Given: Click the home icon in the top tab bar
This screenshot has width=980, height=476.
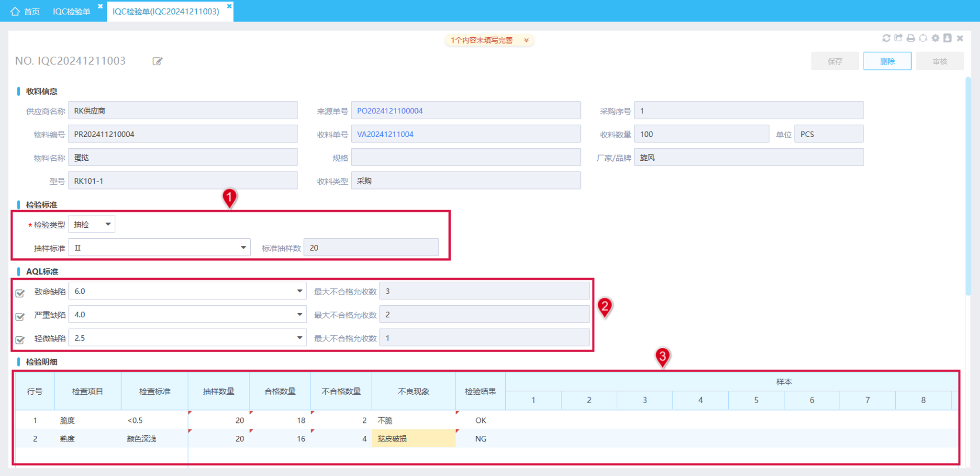Looking at the screenshot, I should click(15, 11).
